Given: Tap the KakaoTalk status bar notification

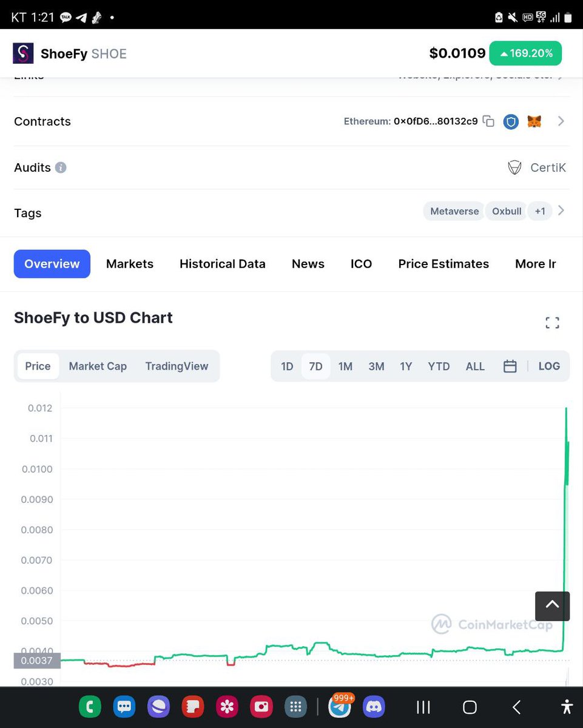Looking at the screenshot, I should click(x=66, y=18).
